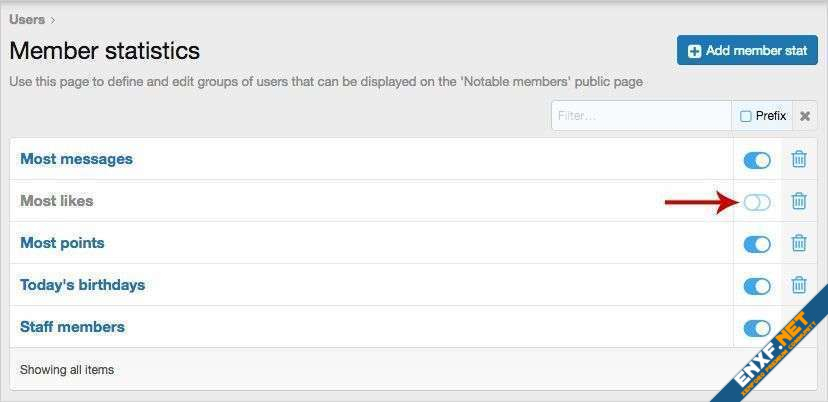
Task: Focus the Filter text field
Action: 641,116
